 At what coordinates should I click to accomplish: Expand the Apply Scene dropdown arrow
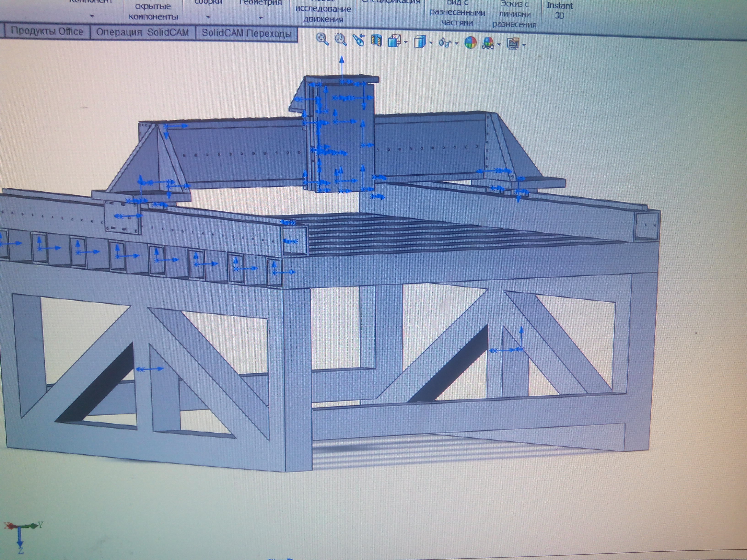499,44
